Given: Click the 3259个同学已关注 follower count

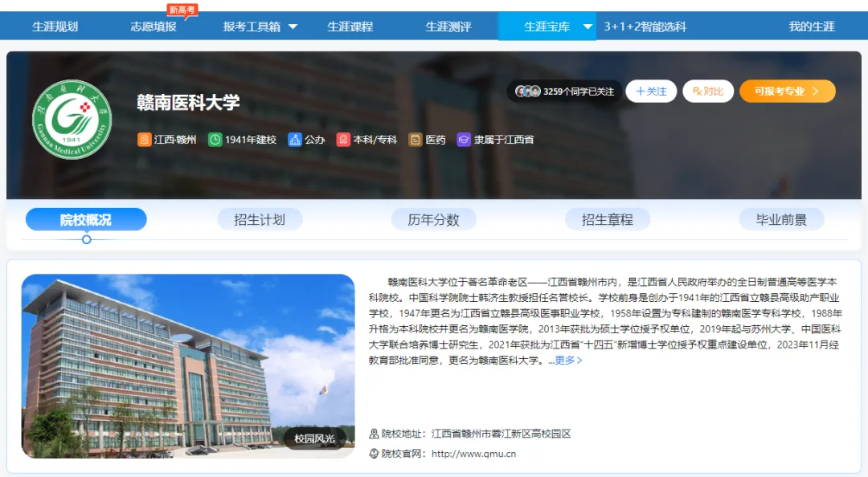Looking at the screenshot, I should point(579,92).
